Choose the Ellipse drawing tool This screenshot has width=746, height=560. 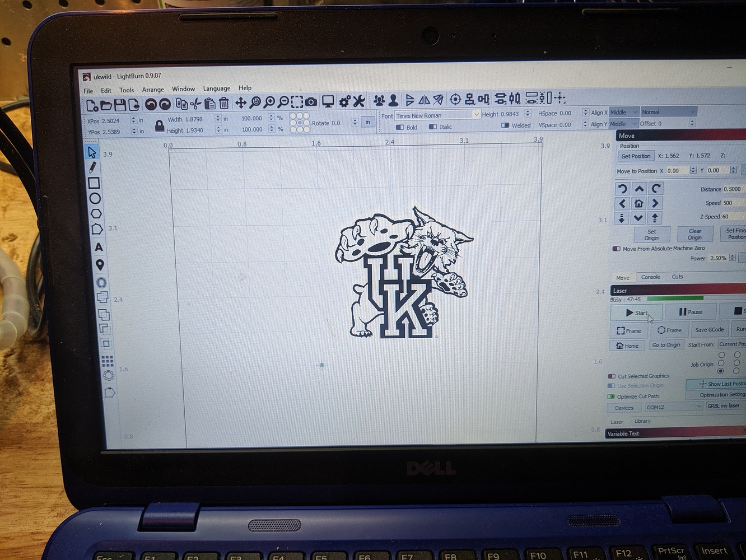click(x=95, y=198)
